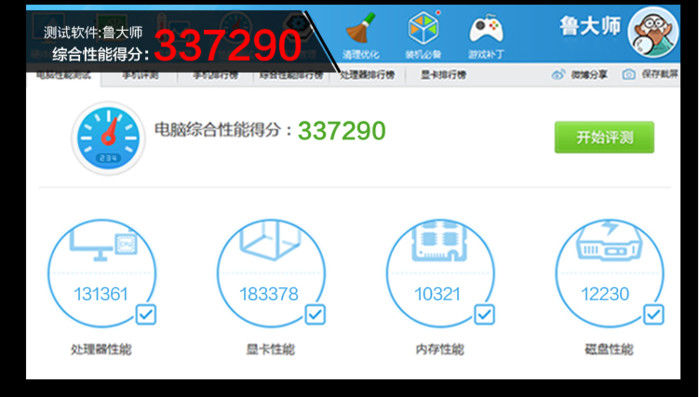Click the 处理器性能 label
This screenshot has height=397, width=700.
(x=101, y=349)
